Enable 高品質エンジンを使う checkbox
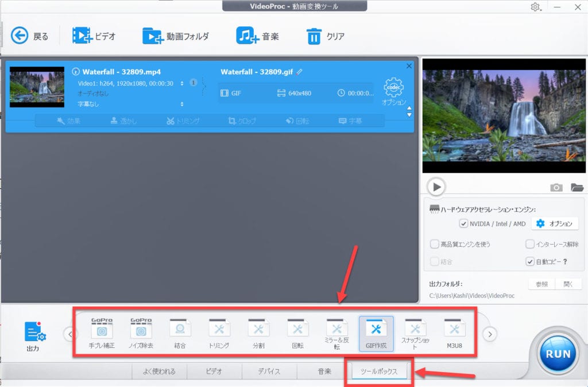 tap(435, 244)
